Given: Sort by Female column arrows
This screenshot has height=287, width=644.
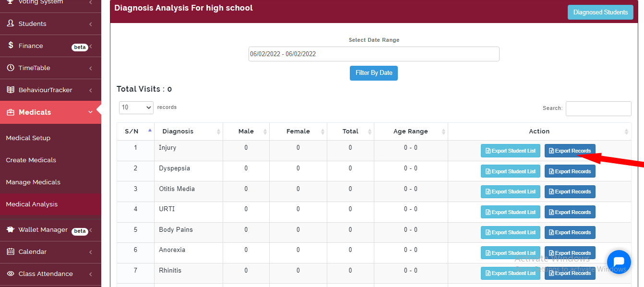Looking at the screenshot, I should (x=323, y=132).
